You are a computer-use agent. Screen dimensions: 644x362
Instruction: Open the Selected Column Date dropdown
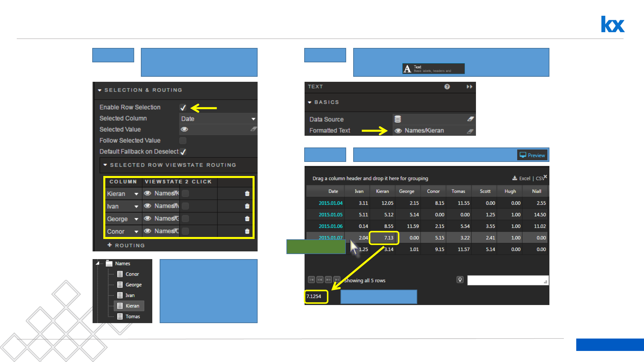click(253, 119)
